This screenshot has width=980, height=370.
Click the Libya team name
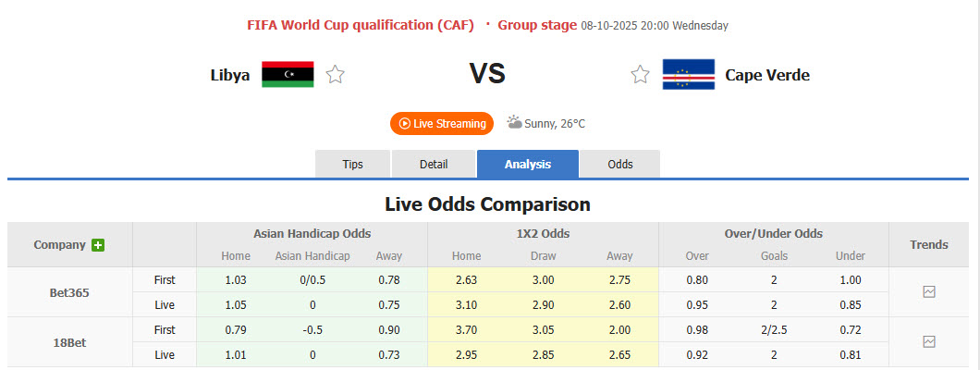230,75
